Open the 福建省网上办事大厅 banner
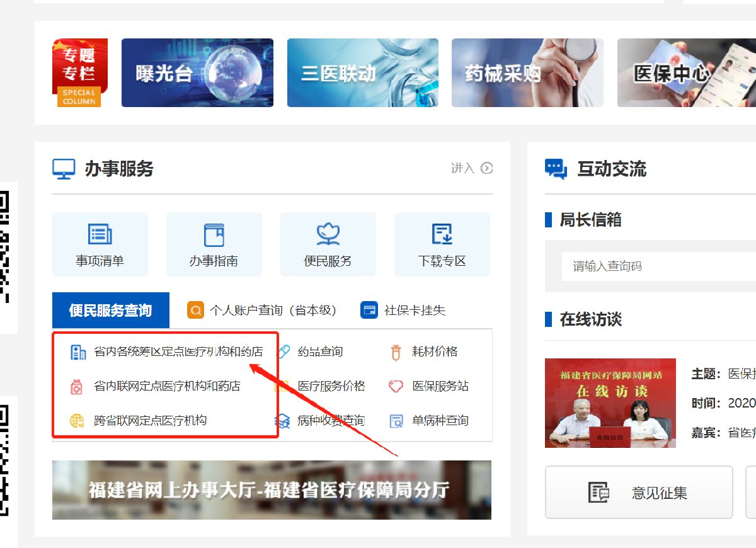 [272, 489]
